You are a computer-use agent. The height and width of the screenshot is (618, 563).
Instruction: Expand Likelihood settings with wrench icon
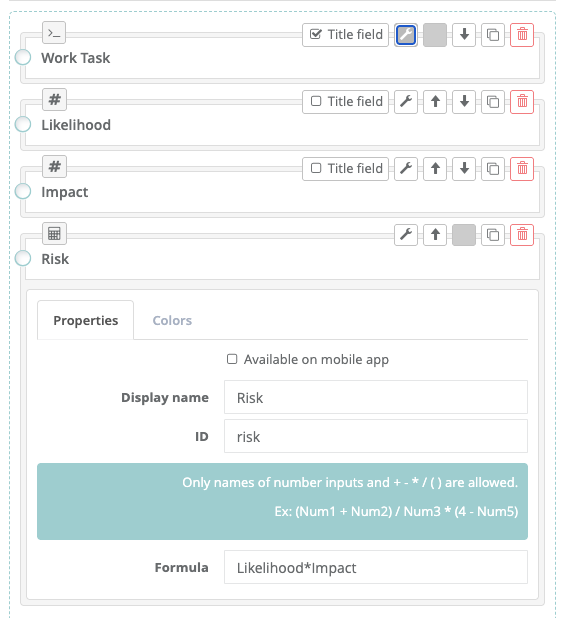(406, 102)
